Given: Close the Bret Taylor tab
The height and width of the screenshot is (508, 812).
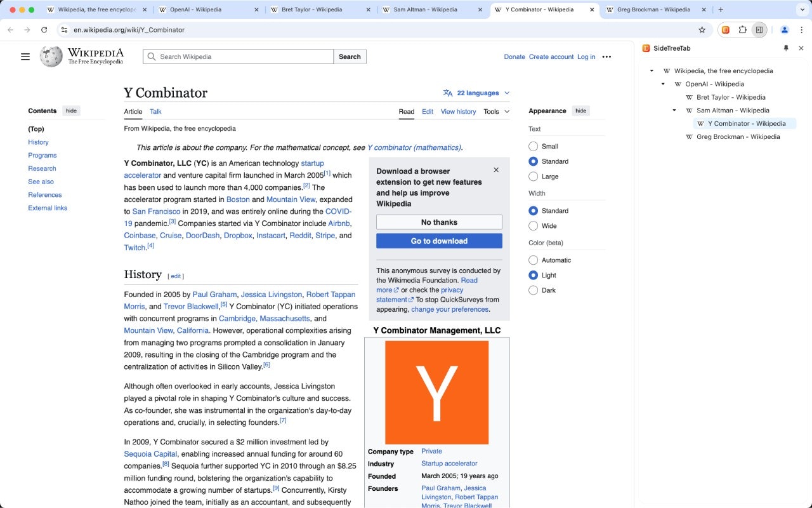Looking at the screenshot, I should pyautogui.click(x=367, y=10).
